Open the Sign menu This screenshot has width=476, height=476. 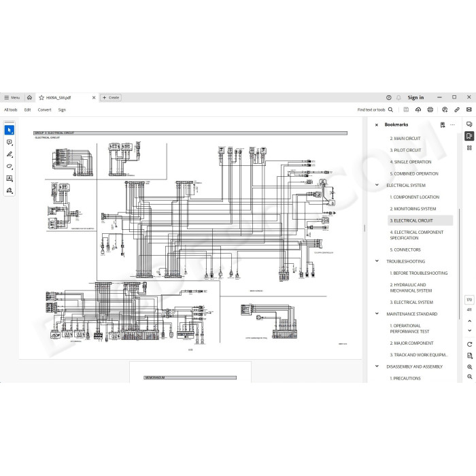click(x=62, y=109)
